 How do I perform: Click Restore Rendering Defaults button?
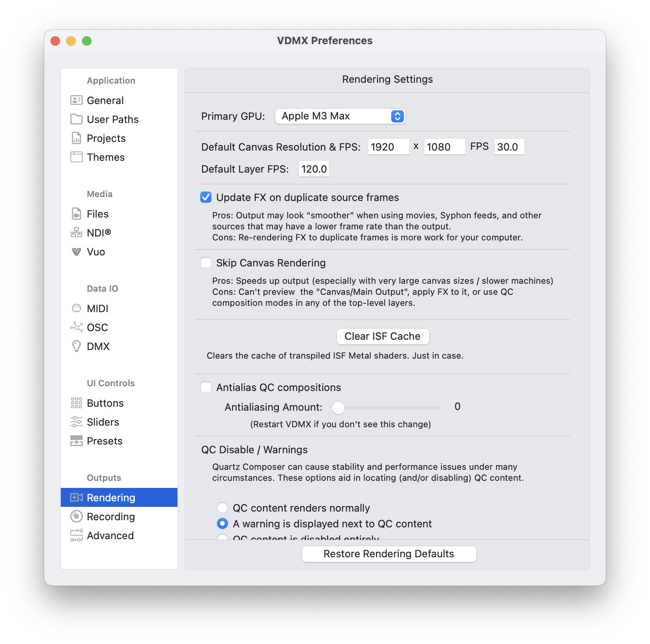point(389,554)
